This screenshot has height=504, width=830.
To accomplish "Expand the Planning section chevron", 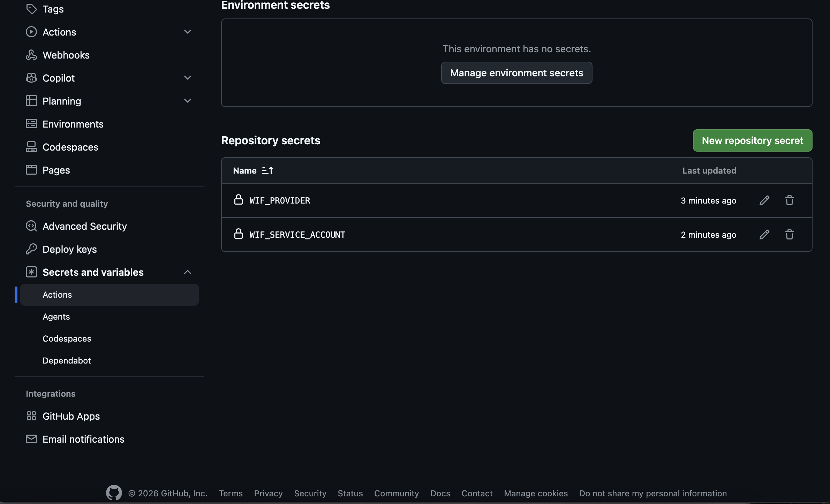I will pos(188,101).
